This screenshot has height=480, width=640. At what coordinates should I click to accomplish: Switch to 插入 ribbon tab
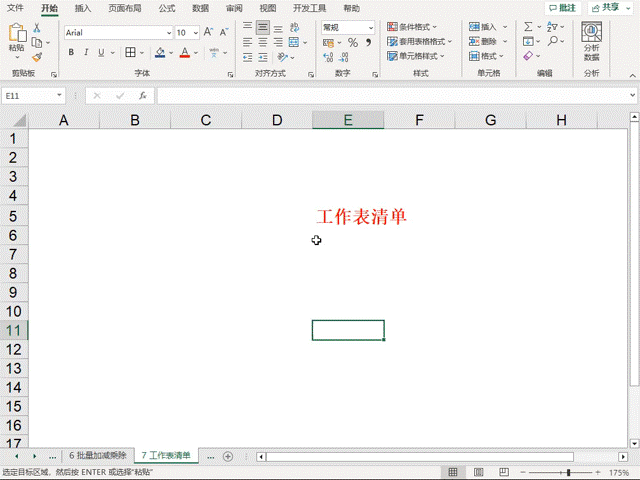pyautogui.click(x=83, y=8)
